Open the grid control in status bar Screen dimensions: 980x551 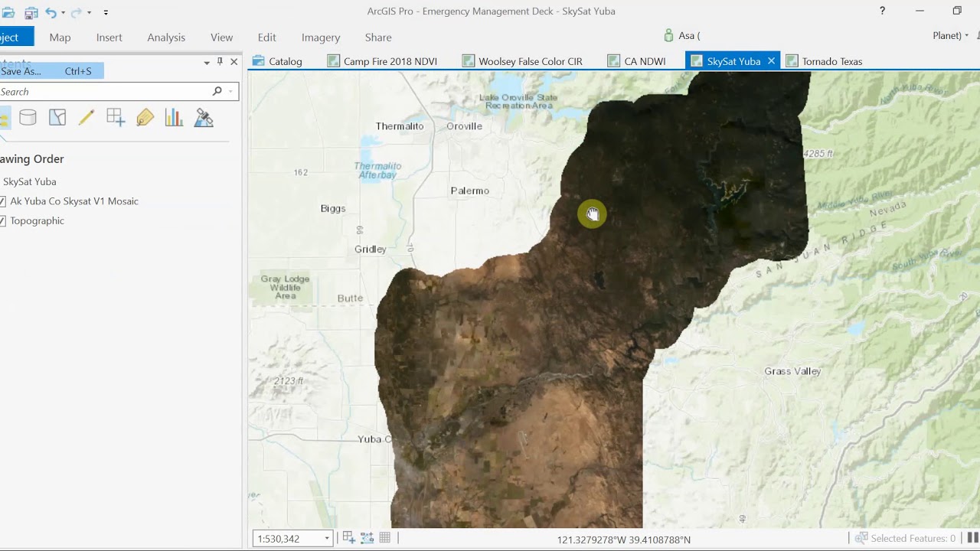385,538
